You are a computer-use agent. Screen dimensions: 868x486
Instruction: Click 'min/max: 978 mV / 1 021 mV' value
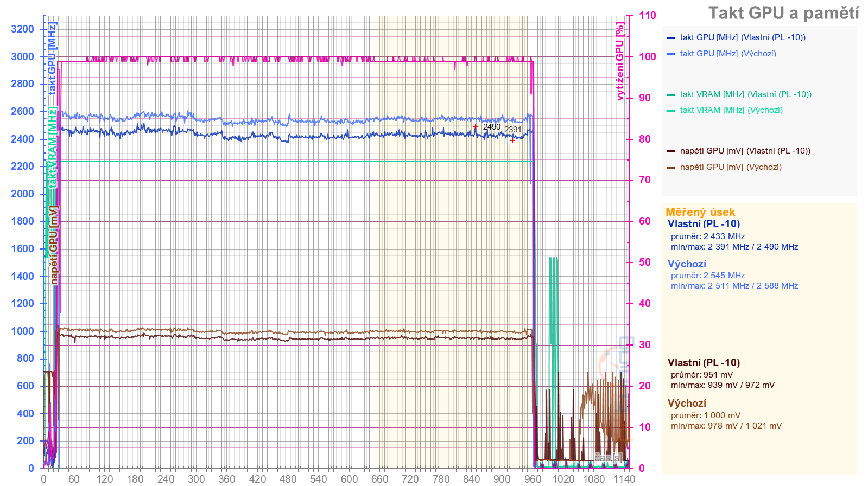(x=726, y=426)
